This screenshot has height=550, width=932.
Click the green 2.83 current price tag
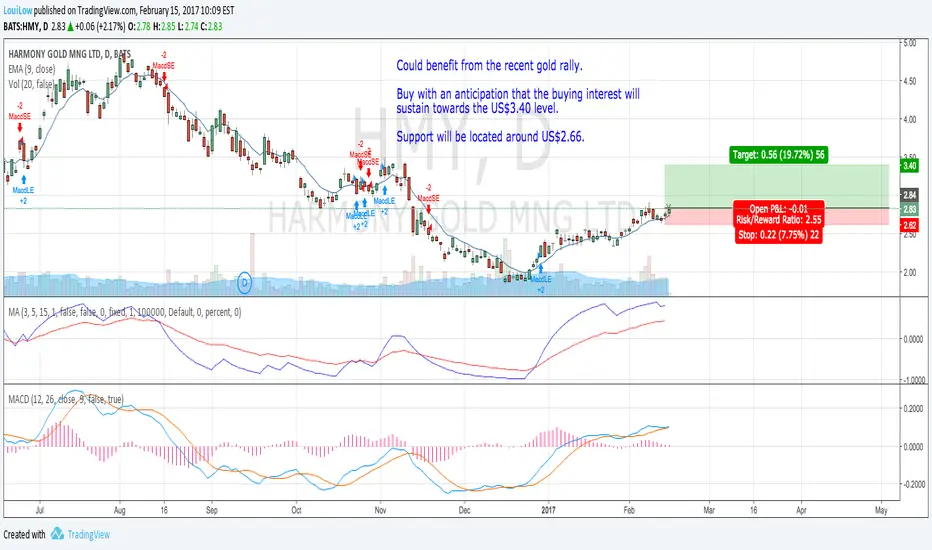pos(910,209)
